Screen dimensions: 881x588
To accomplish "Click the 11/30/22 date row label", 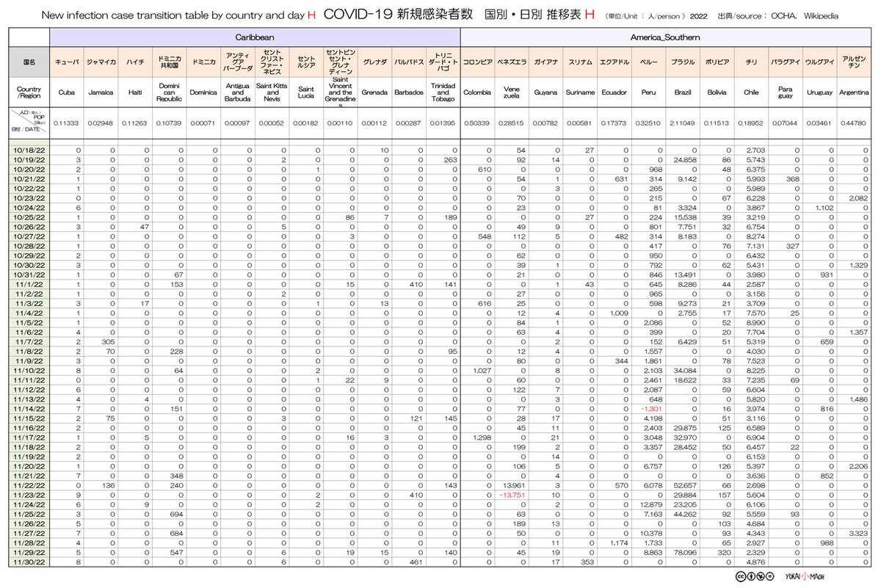I will tap(30, 562).
